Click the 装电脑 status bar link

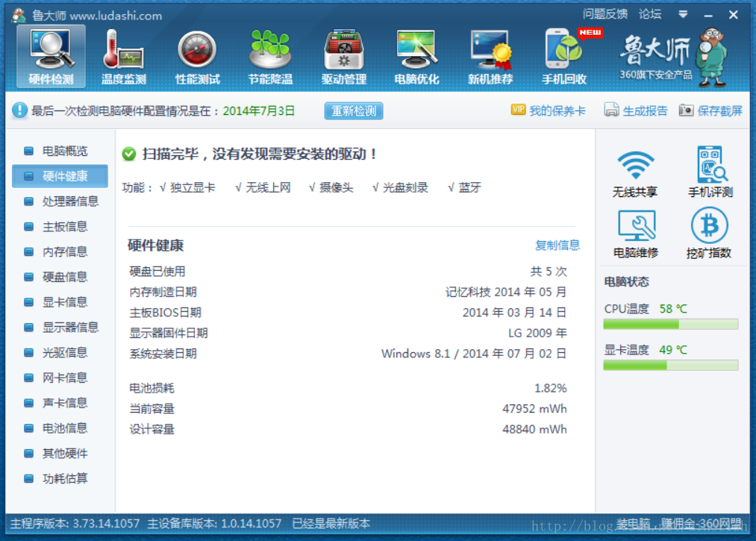click(x=634, y=524)
